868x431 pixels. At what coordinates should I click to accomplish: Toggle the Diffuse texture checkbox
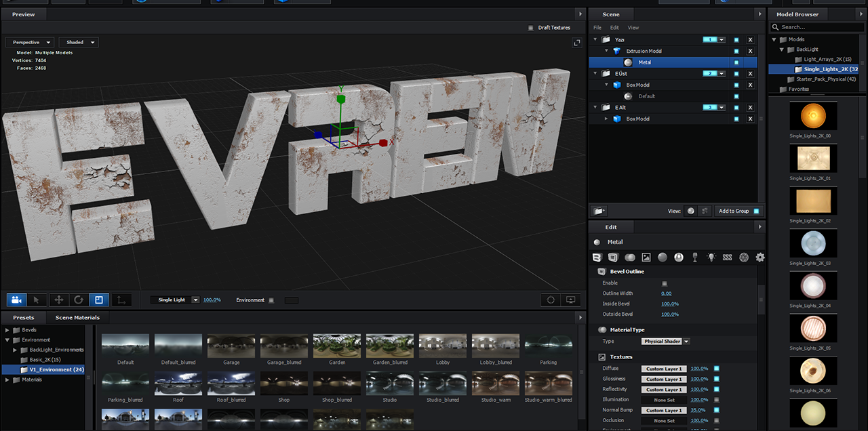[x=716, y=369]
